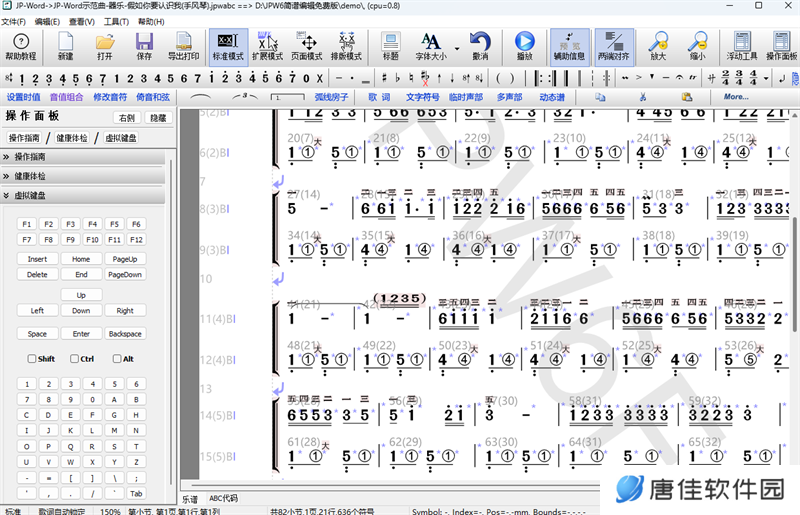This screenshot has height=515, width=800.
Task: Click the copy icon
Action: coord(600,96)
